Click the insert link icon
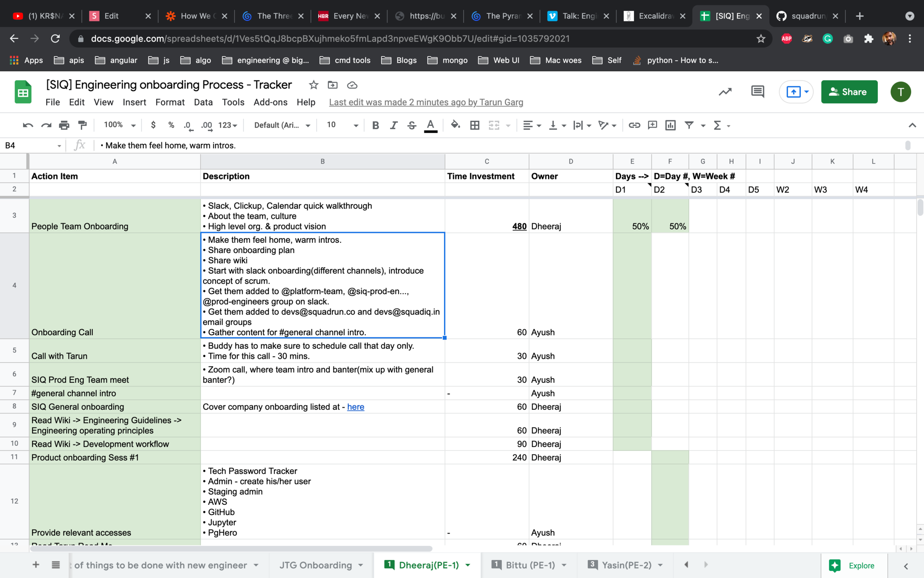Image resolution: width=924 pixels, height=578 pixels. (634, 125)
